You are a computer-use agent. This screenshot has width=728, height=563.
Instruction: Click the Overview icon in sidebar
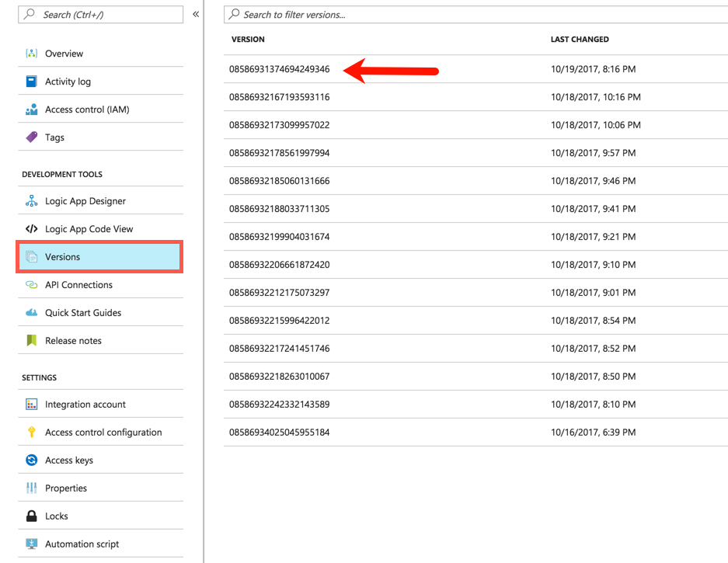[x=31, y=54]
